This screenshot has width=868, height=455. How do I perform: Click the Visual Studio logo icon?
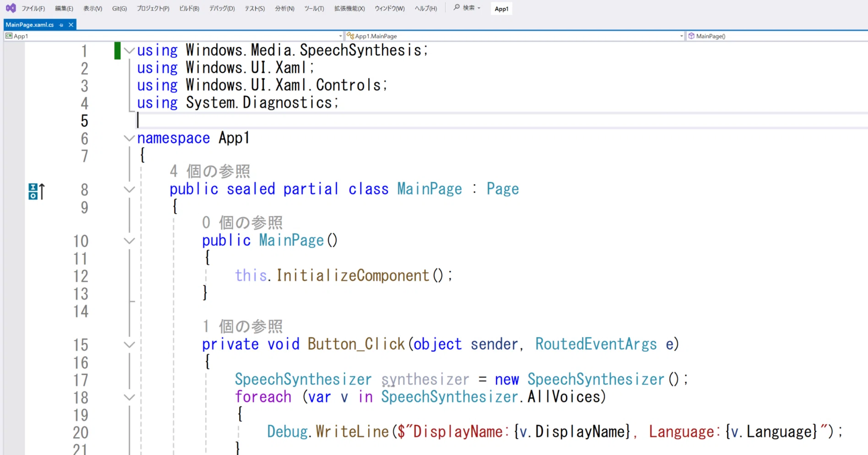click(x=11, y=8)
